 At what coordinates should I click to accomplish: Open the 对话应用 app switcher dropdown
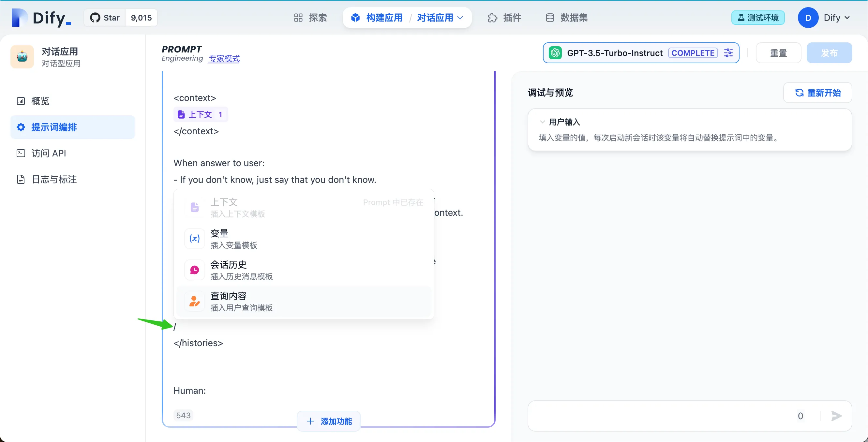[440, 18]
